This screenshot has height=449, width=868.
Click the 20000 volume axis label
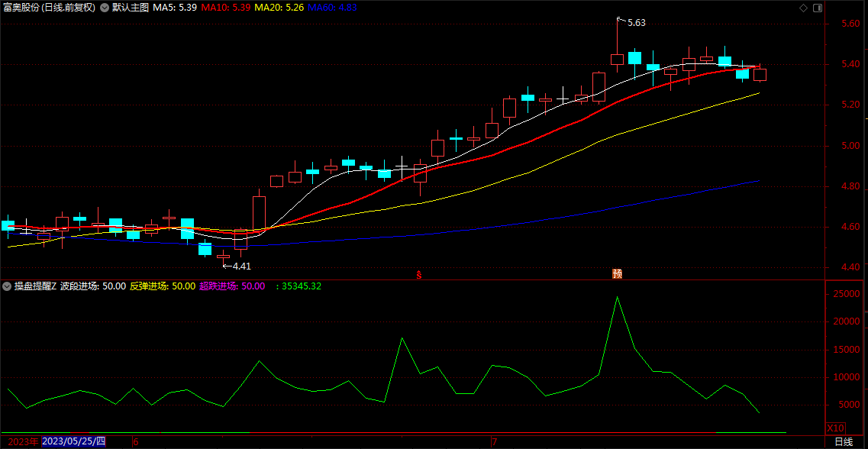tap(847, 321)
